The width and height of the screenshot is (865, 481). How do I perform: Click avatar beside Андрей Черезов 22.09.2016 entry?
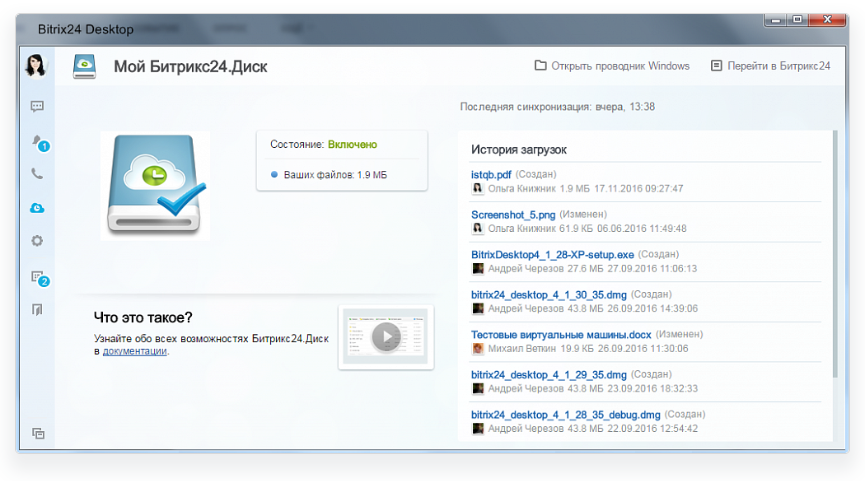click(478, 429)
